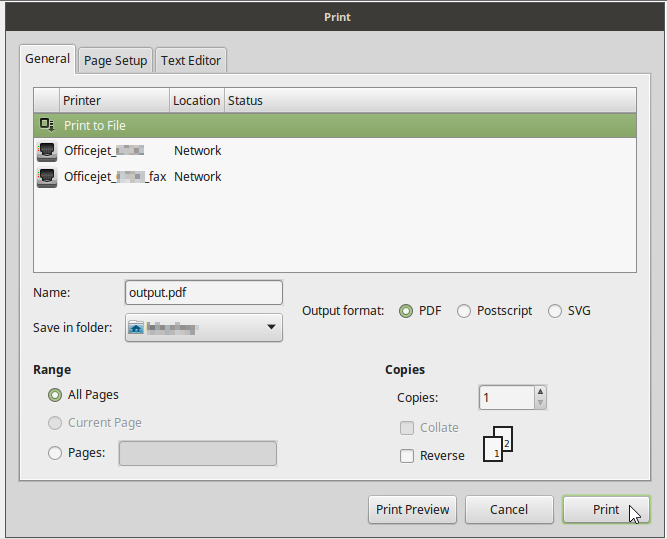This screenshot has height=539, width=667.
Task: Select SVG output format
Action: tap(555, 311)
